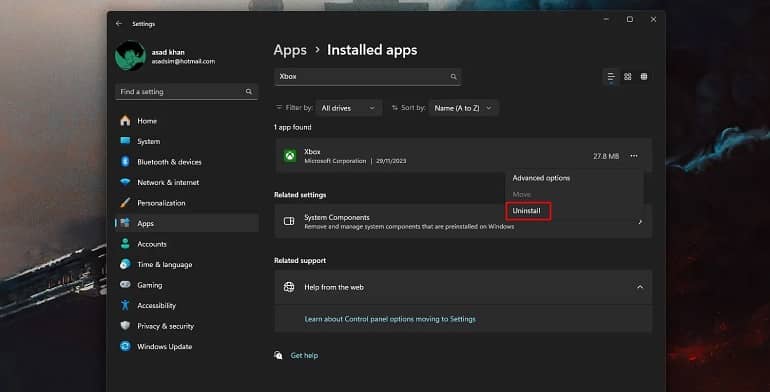Image resolution: width=770 pixels, height=392 pixels.
Task: Open the Filter by All drives dropdown
Action: 348,108
